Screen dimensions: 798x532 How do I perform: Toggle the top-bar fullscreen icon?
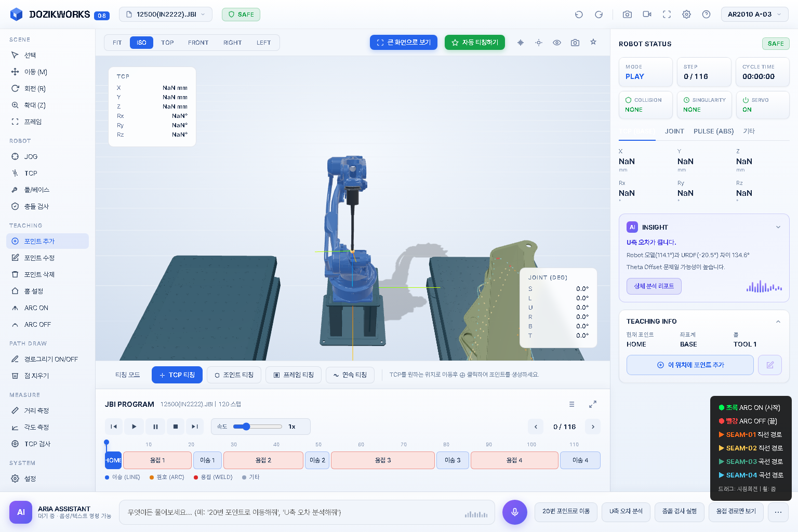667,15
